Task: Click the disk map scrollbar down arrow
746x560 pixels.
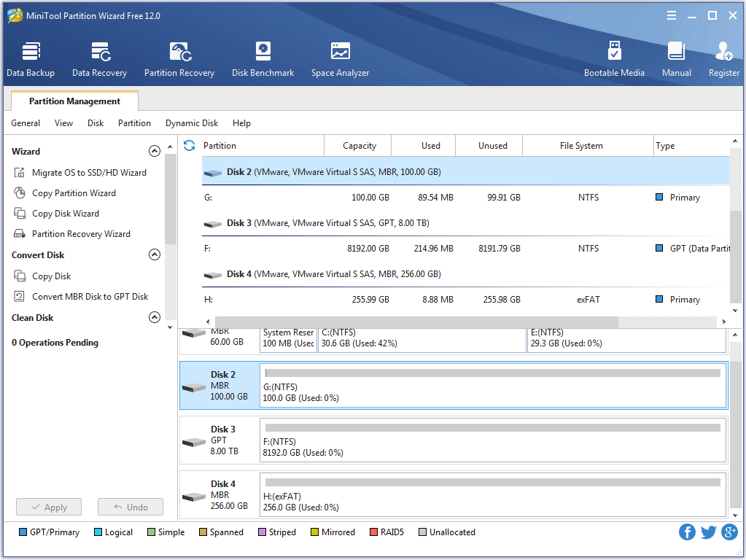Action: point(735,515)
